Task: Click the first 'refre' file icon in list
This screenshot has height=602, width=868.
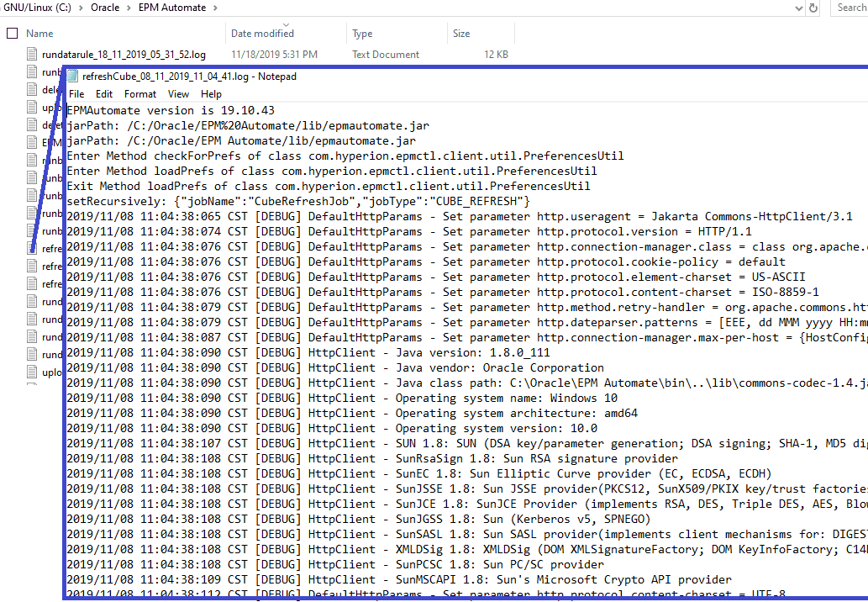Action: [x=33, y=249]
